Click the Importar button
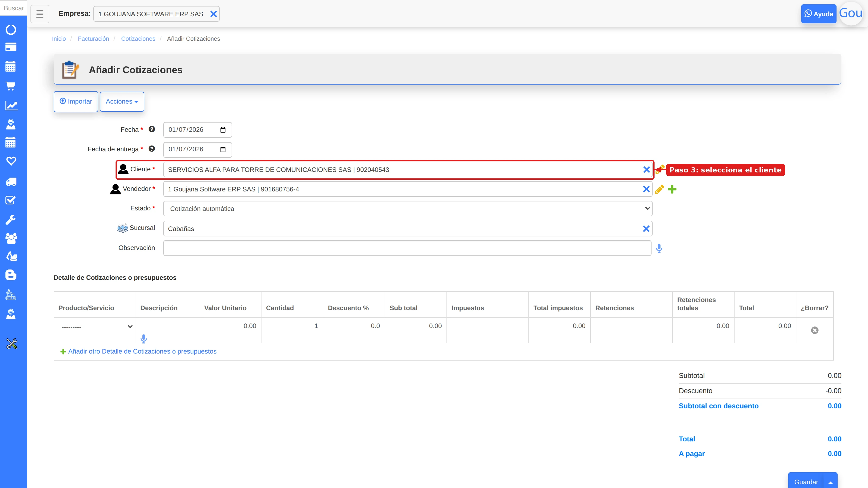This screenshot has height=488, width=868. (x=76, y=102)
